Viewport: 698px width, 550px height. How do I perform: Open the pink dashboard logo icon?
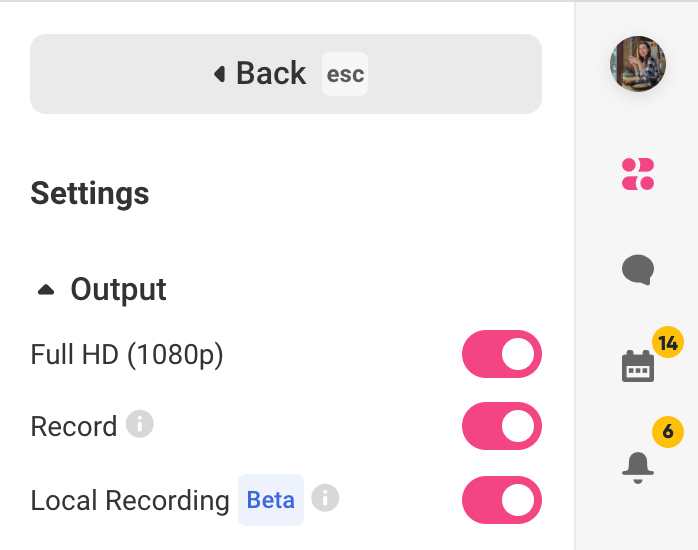click(638, 174)
